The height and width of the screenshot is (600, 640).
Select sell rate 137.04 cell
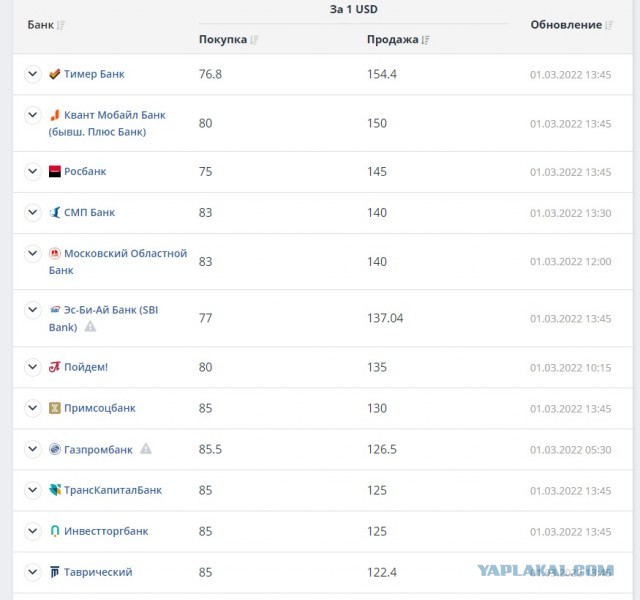(385, 318)
